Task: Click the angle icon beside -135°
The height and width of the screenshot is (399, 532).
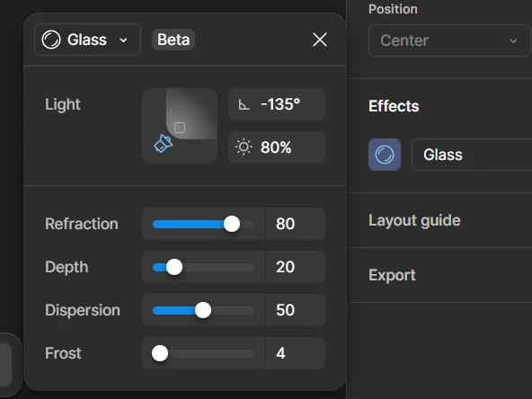Action: (244, 104)
